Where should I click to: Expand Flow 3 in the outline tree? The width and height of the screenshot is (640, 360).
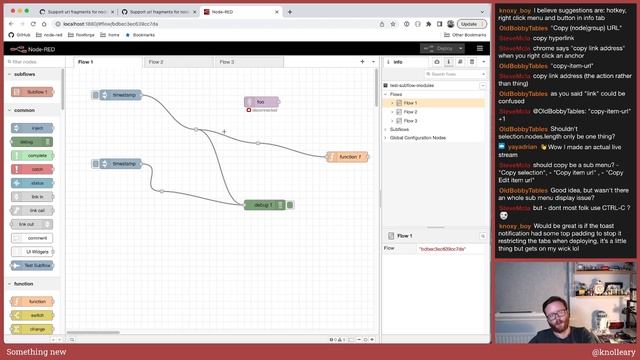[393, 121]
